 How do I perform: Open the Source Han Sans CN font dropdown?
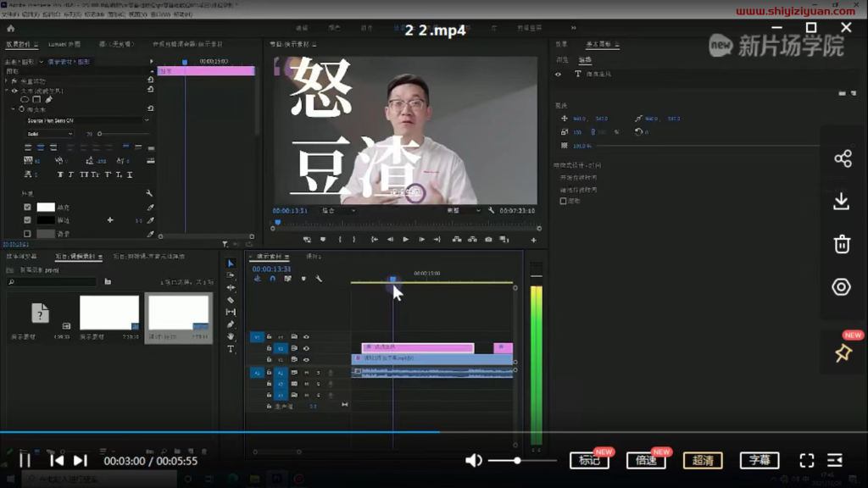point(84,120)
